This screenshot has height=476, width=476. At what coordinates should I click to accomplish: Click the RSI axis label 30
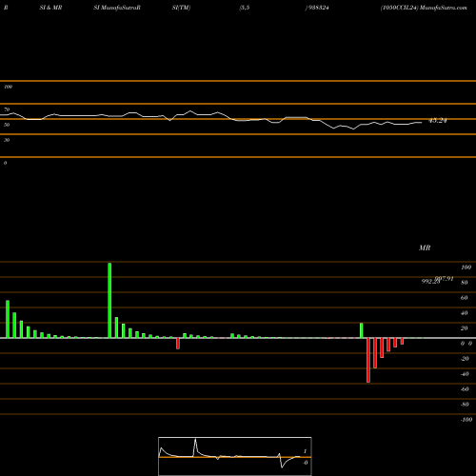point(7,140)
